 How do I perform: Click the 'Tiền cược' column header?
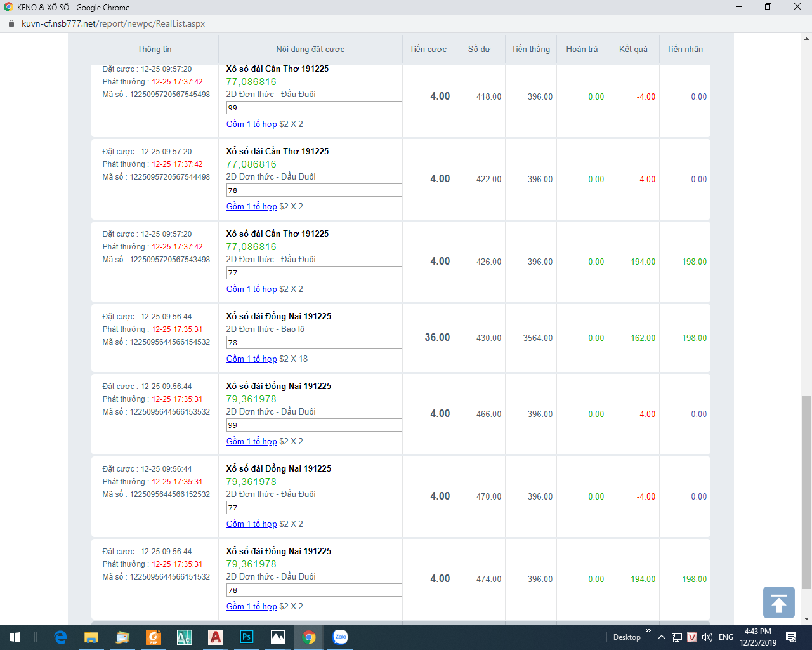[x=428, y=49]
